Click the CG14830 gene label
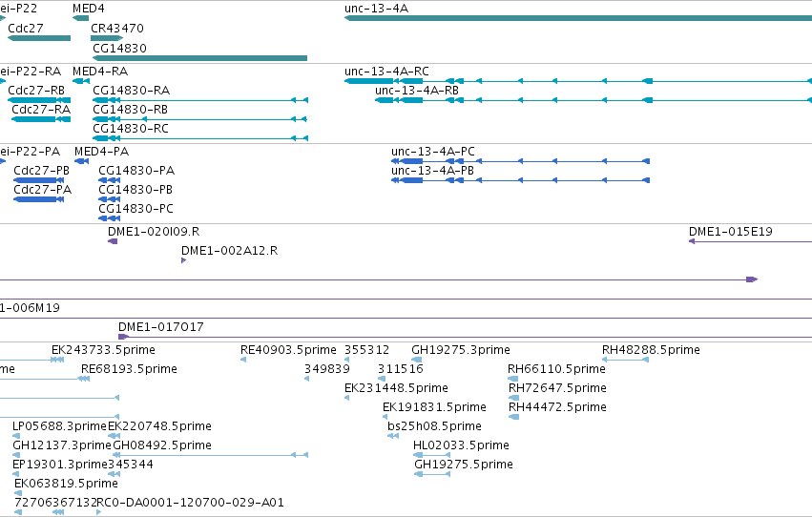The image size is (812, 517). pos(119,48)
